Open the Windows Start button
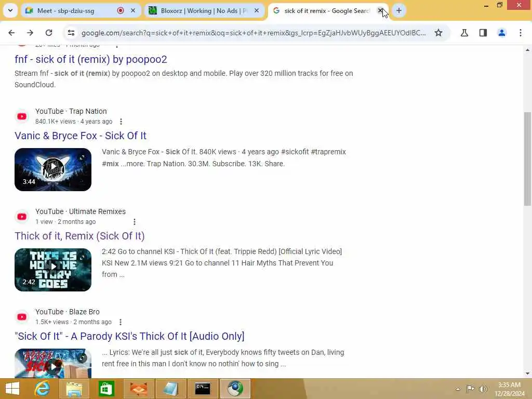The image size is (532, 399). pyautogui.click(x=12, y=389)
